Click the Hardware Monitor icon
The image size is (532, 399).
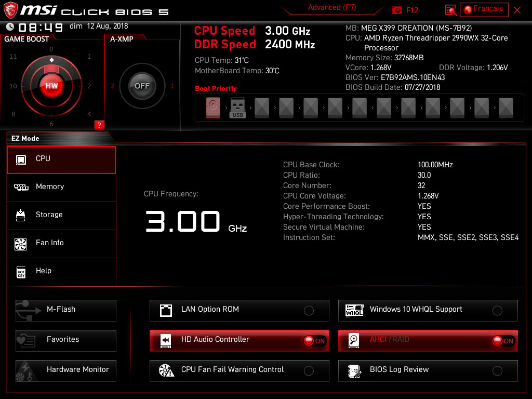[x=25, y=370]
